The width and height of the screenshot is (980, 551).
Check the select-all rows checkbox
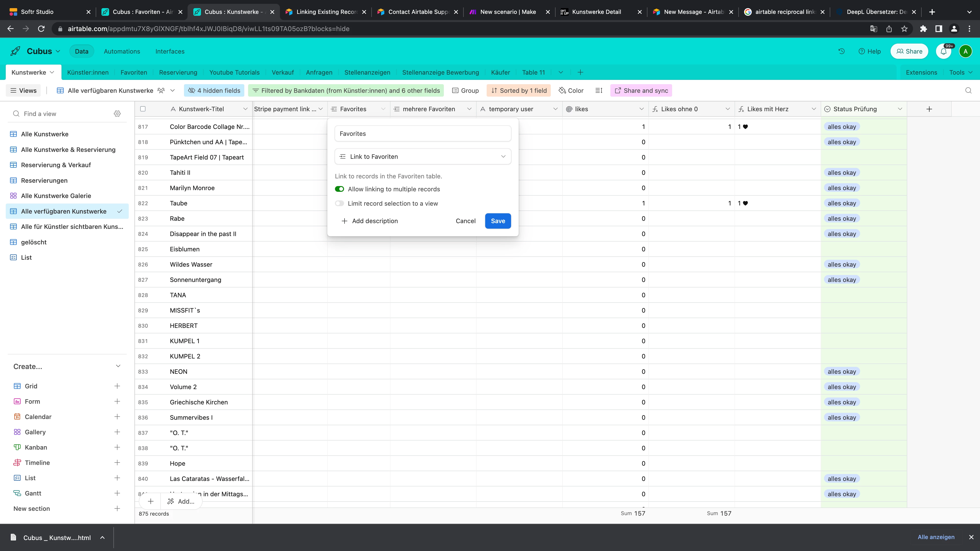point(143,109)
